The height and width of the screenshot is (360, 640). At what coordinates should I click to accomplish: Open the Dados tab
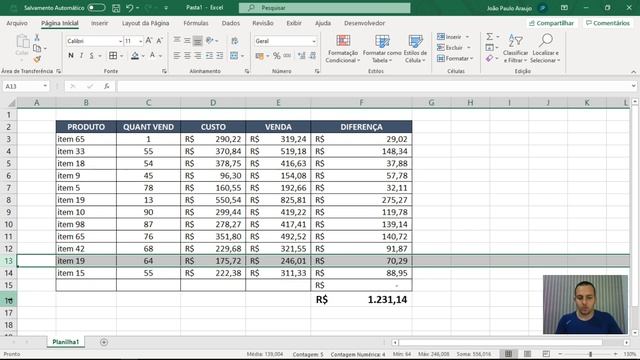click(x=231, y=23)
